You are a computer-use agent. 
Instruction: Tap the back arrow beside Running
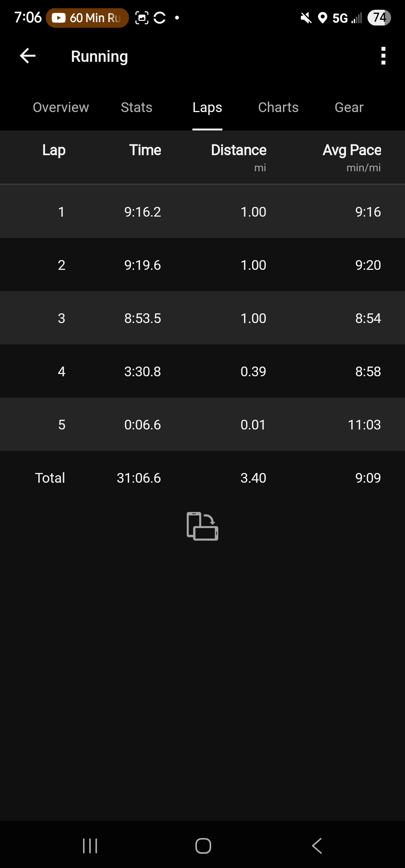pyautogui.click(x=28, y=56)
